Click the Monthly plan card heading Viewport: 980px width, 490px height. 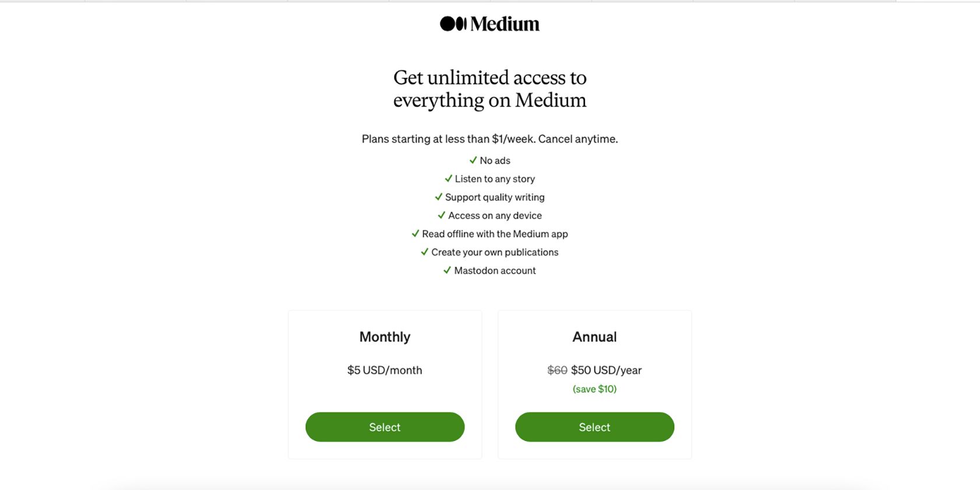pos(384,337)
